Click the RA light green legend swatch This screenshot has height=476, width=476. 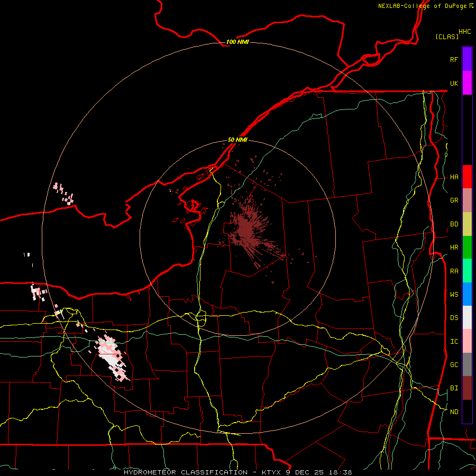click(467, 271)
